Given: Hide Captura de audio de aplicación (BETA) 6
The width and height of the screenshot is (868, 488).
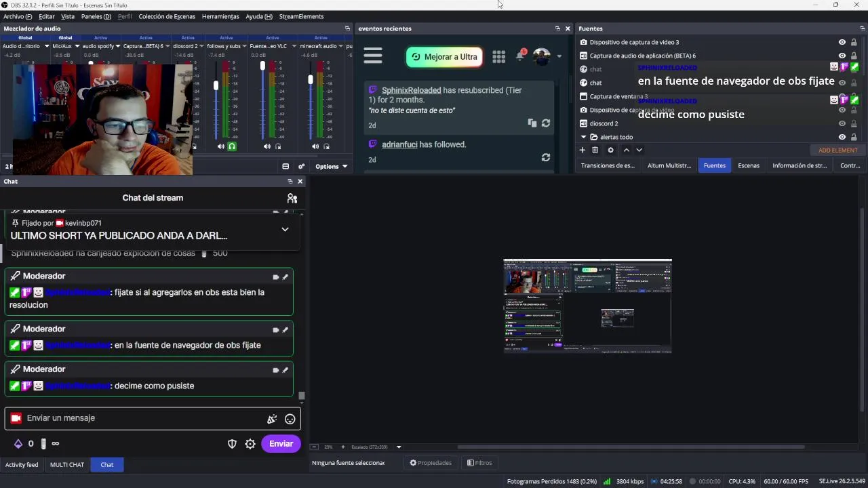Looking at the screenshot, I should [842, 56].
